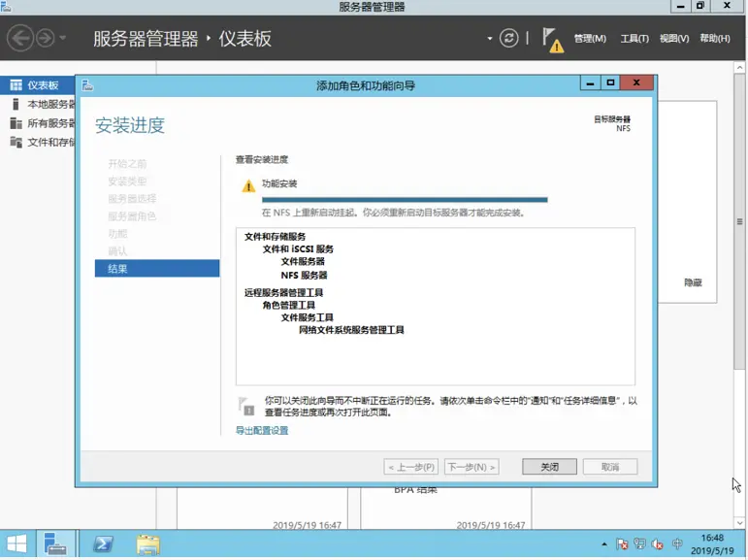Select 仪表板 in the left sidebar
The width and height of the screenshot is (748, 560).
pyautogui.click(x=37, y=85)
